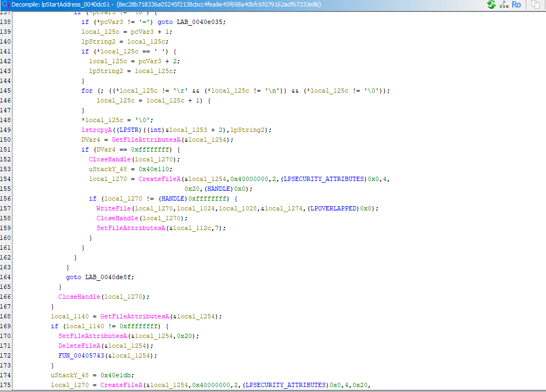The height and width of the screenshot is (392, 546).
Task: Toggle the Ro read-only mode
Action: 516,4
